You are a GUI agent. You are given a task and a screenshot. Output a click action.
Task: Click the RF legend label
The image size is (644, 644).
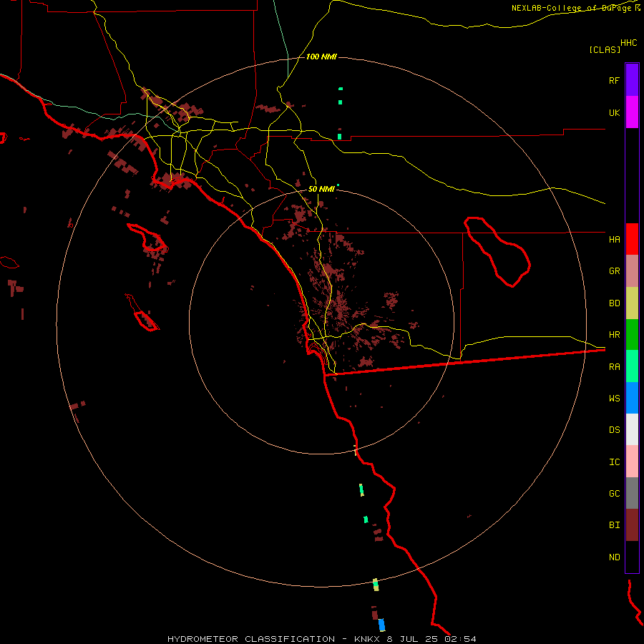[x=614, y=80]
